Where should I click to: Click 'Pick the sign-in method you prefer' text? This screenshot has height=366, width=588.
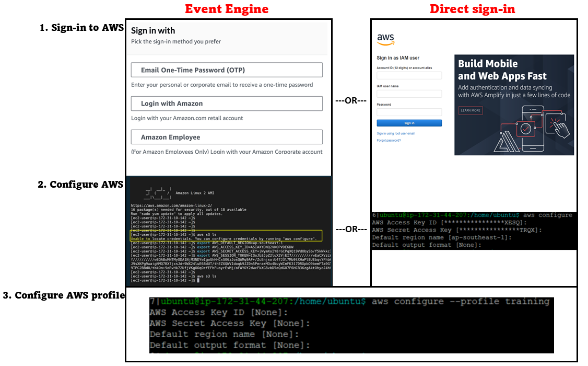coord(176,42)
